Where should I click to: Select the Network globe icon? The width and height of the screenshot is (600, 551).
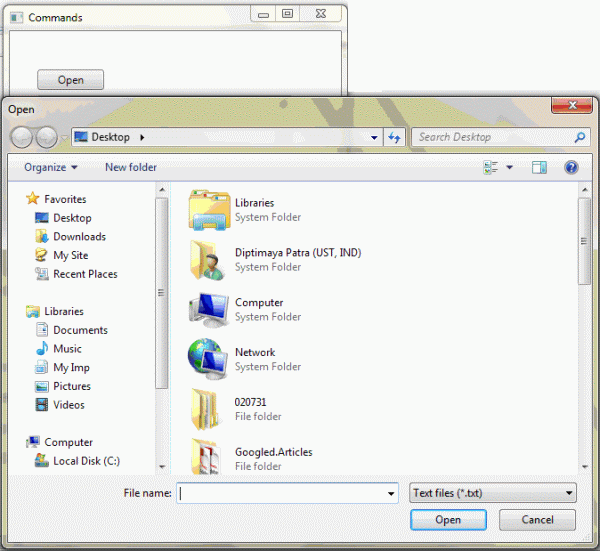pyautogui.click(x=208, y=359)
